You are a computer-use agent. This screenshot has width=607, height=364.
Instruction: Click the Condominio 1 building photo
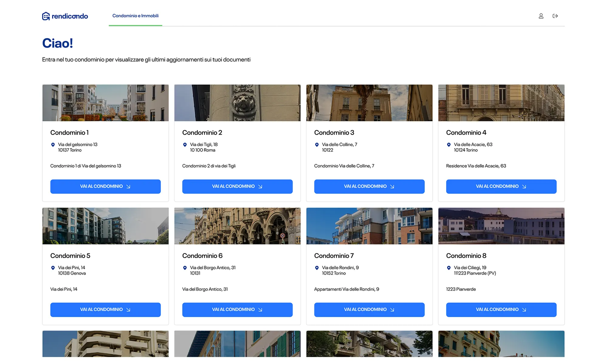[x=105, y=103]
